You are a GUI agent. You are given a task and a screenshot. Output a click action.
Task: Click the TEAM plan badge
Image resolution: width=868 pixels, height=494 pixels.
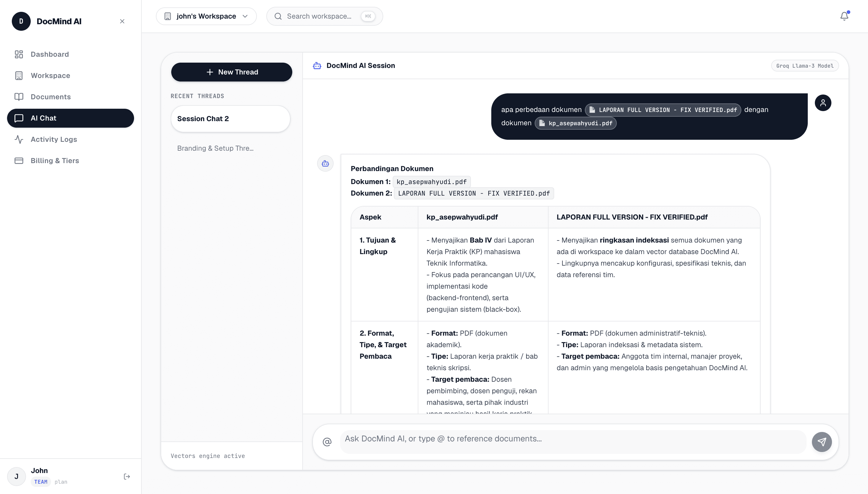pyautogui.click(x=41, y=482)
